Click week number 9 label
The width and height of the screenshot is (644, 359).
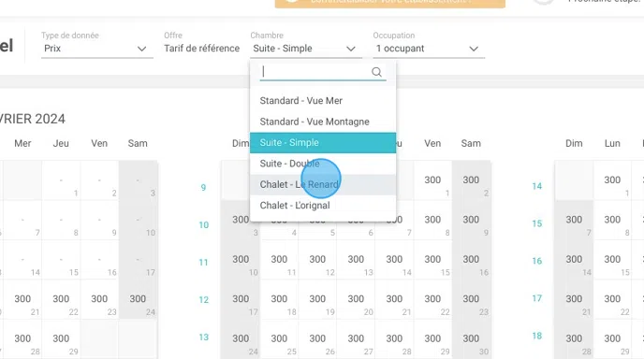[x=203, y=188]
